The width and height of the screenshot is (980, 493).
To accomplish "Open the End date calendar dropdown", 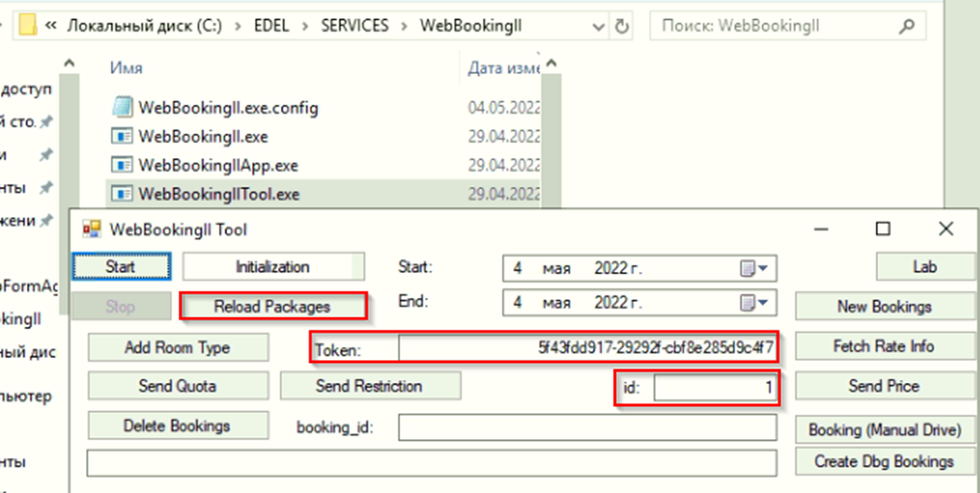I will [x=755, y=304].
